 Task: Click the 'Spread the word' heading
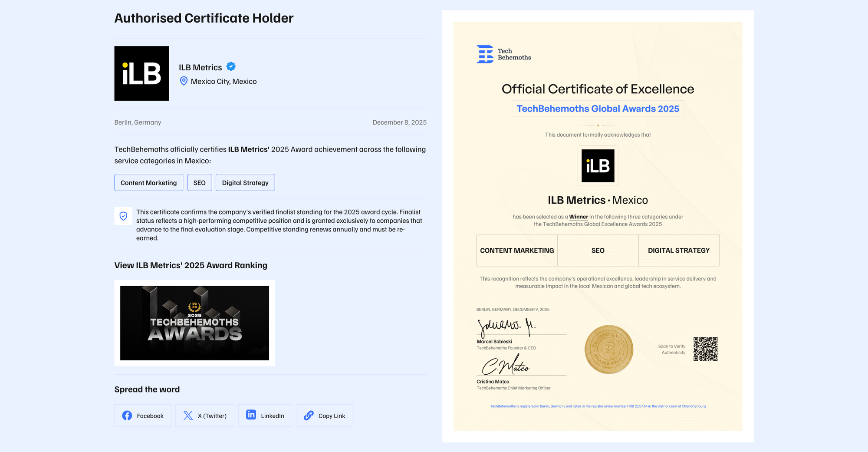(x=147, y=389)
